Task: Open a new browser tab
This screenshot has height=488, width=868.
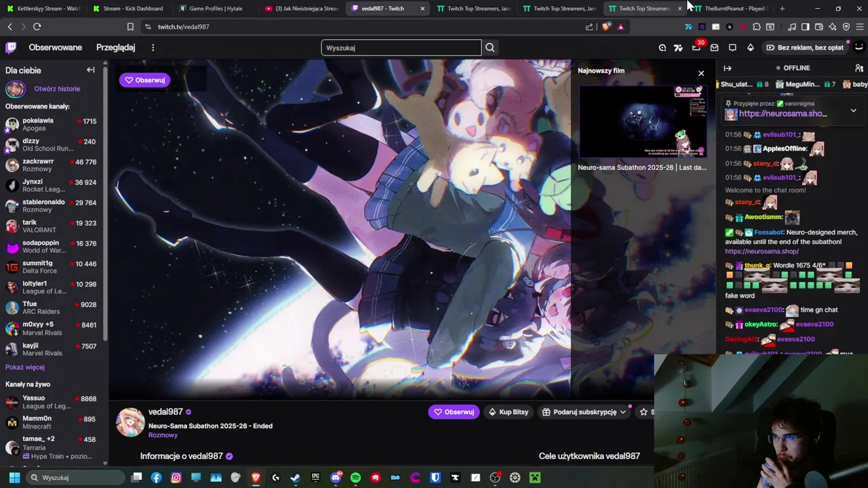Action: click(782, 9)
